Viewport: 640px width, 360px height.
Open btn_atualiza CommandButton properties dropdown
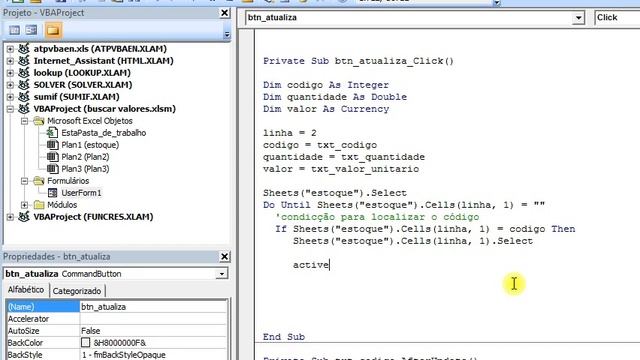(x=222, y=274)
